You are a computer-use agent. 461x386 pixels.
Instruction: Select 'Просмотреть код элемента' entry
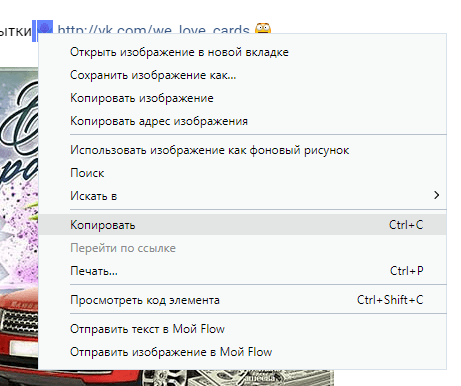tap(242, 300)
